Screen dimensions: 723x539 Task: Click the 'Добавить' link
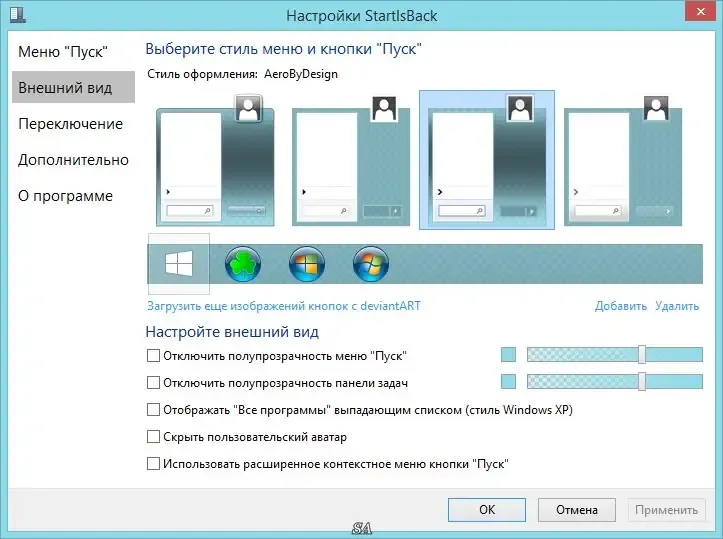(x=621, y=306)
